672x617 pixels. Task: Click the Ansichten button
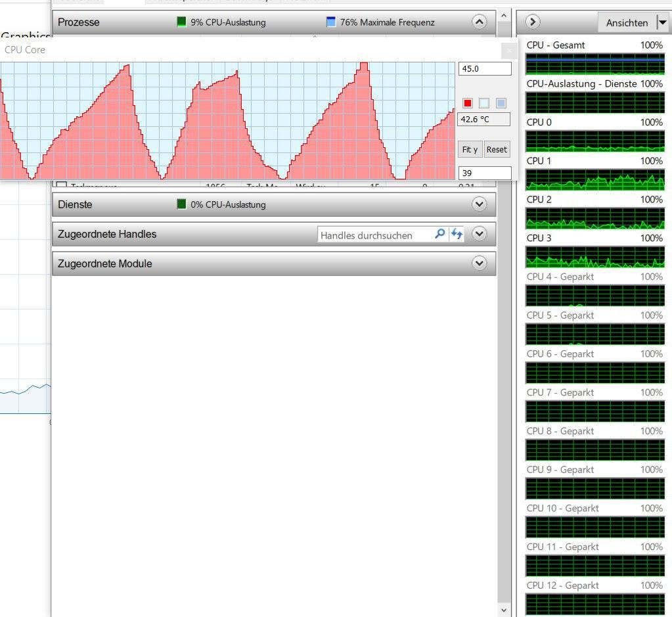click(x=627, y=22)
